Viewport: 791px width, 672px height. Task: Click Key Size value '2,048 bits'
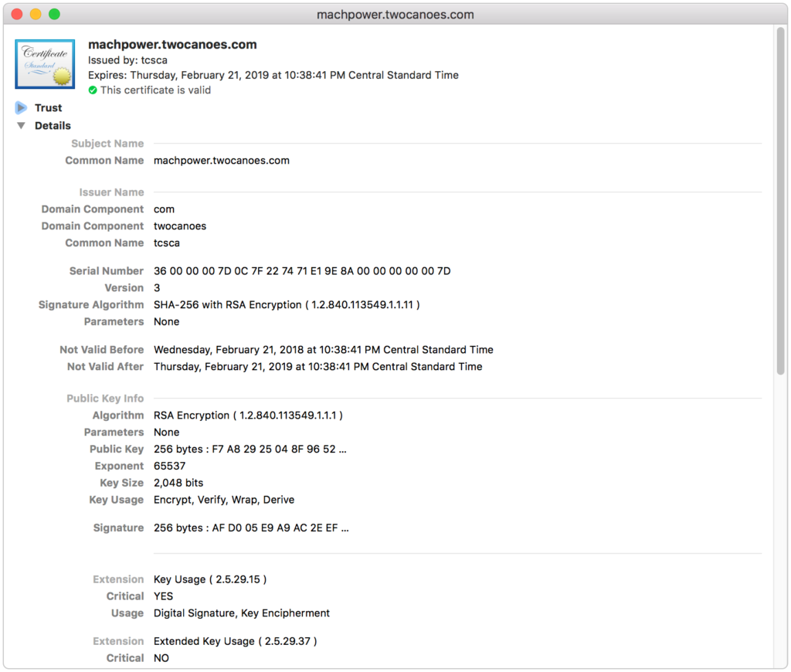pyautogui.click(x=178, y=483)
